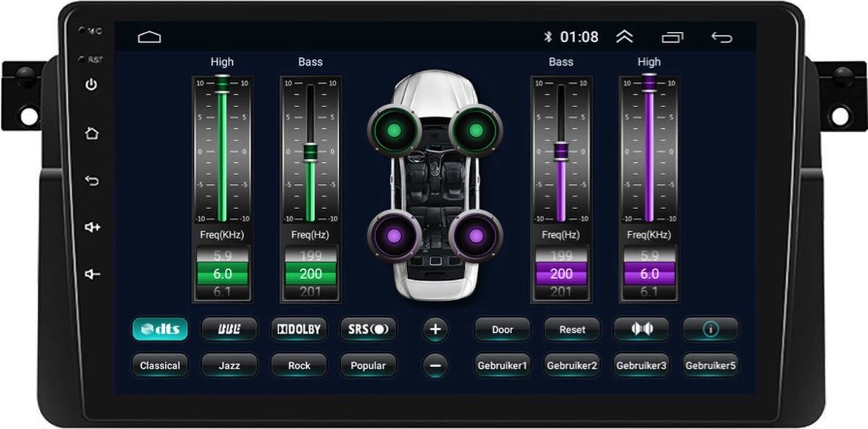Open the recent apps window icon

[x=672, y=37]
